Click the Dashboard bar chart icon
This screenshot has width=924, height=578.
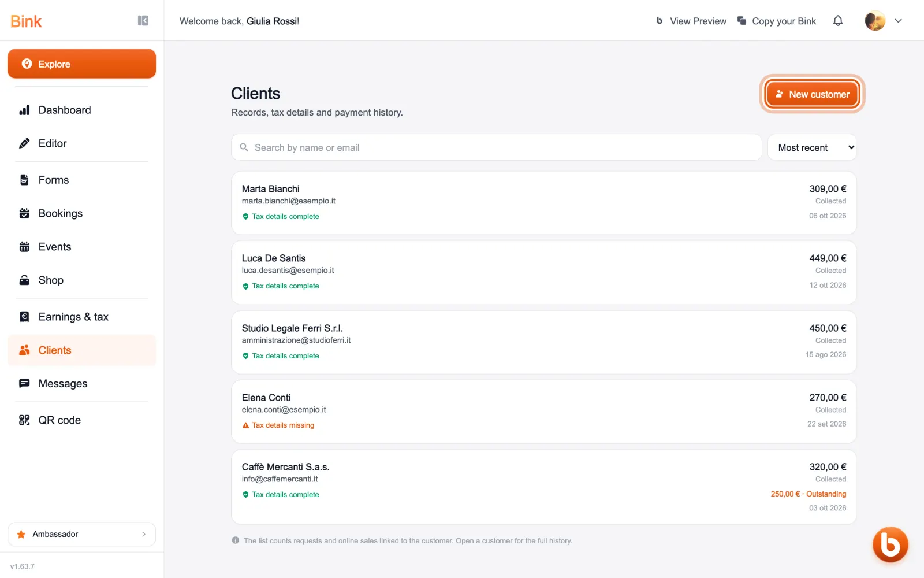tap(24, 110)
